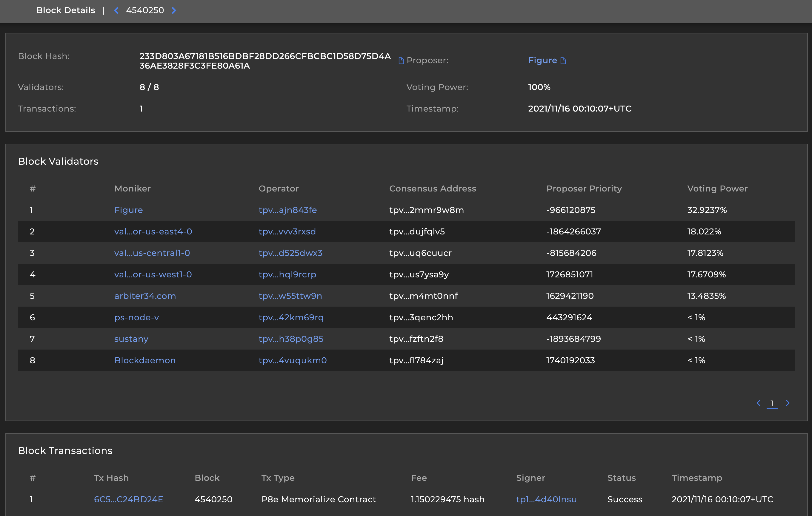Image resolution: width=812 pixels, height=516 pixels.
Task: Click voting power 18.022%
Action: click(704, 231)
